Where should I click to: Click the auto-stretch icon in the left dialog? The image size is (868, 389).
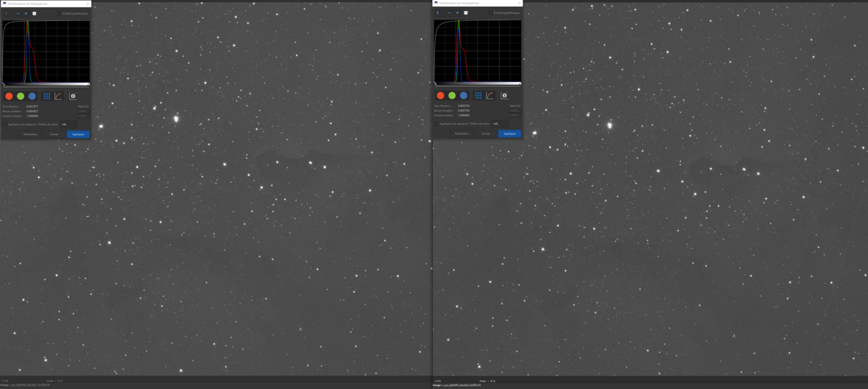(x=73, y=96)
